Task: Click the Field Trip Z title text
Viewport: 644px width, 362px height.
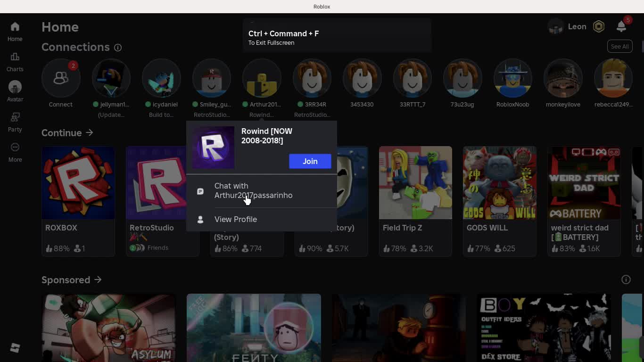Action: click(x=402, y=228)
